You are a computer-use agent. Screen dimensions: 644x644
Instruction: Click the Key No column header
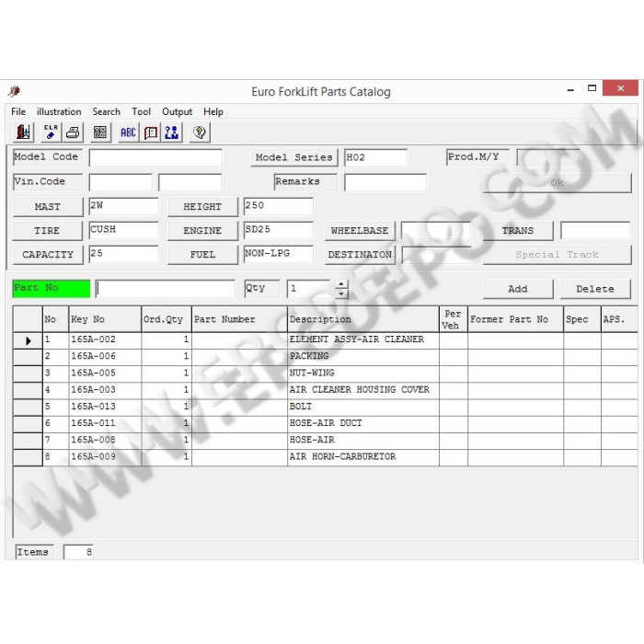pos(105,319)
